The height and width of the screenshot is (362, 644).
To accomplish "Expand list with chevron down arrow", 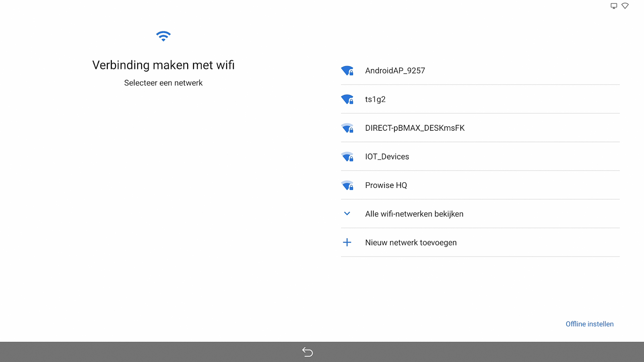I will click(x=347, y=214).
